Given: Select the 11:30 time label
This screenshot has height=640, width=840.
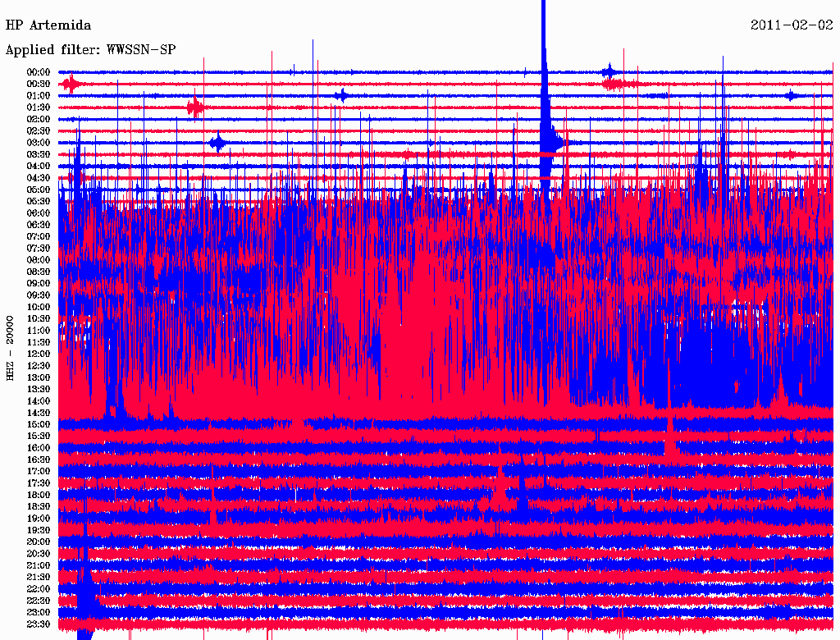Looking at the screenshot, I should tap(39, 342).
